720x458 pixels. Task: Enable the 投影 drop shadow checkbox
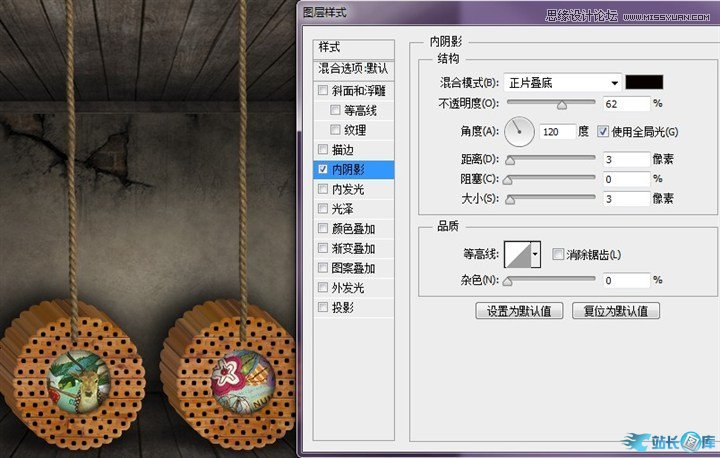click(x=322, y=308)
